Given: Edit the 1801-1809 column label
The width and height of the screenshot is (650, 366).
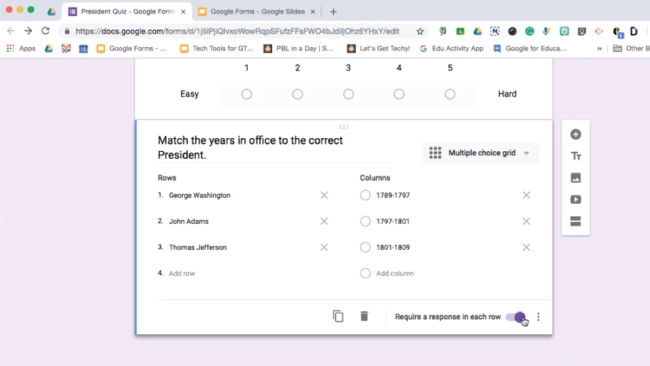Looking at the screenshot, I should point(393,247).
